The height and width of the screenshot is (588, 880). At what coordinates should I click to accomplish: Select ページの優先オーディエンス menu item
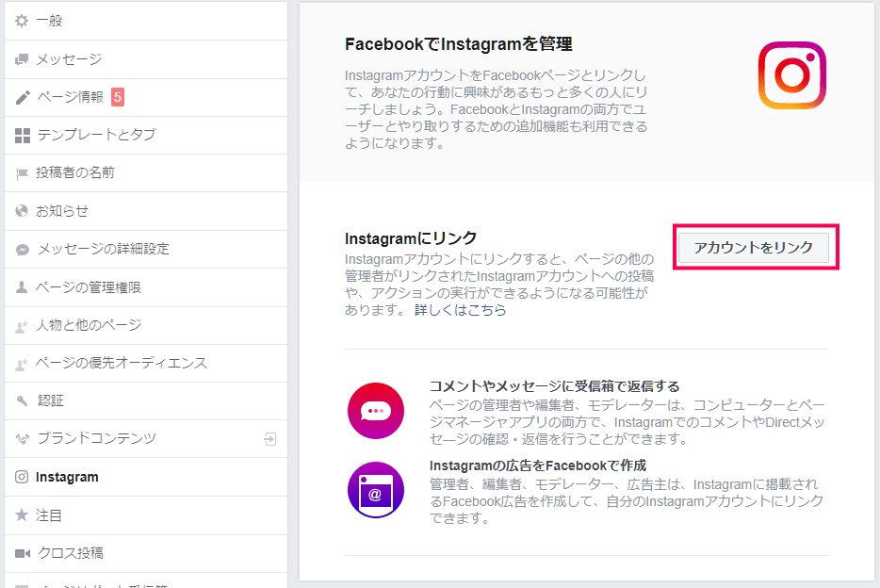point(121,363)
